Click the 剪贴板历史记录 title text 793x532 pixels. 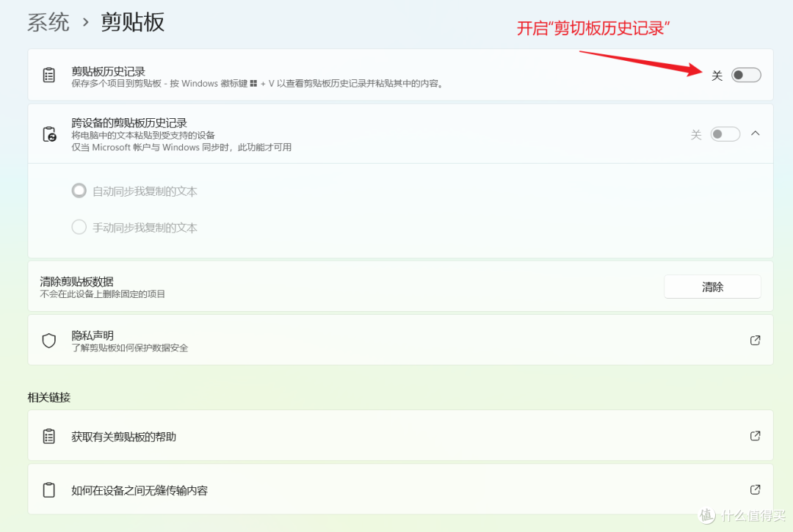point(108,71)
